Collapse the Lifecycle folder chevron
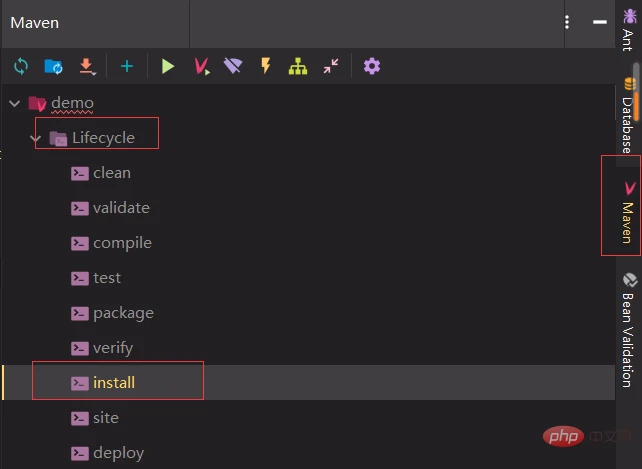 point(36,138)
